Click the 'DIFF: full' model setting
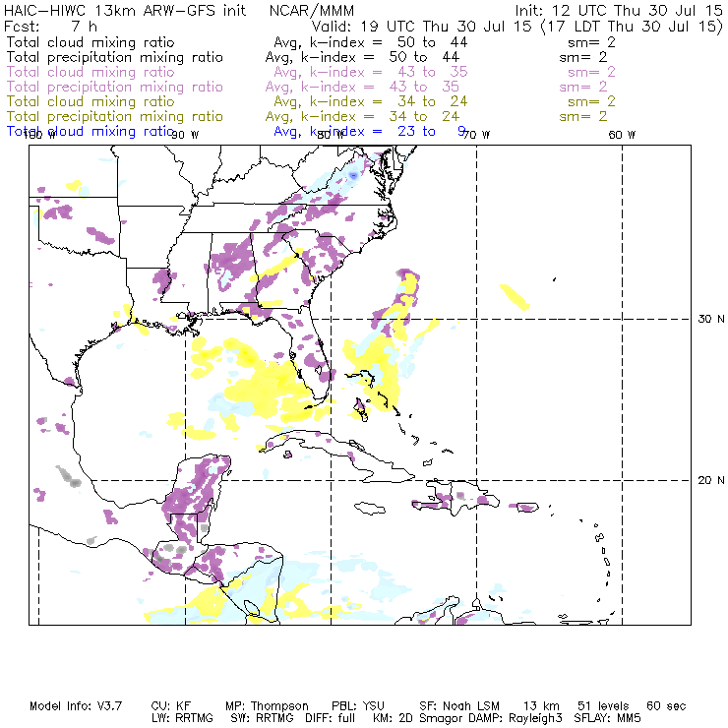Viewport: 728px width, 728px height. coord(330,718)
